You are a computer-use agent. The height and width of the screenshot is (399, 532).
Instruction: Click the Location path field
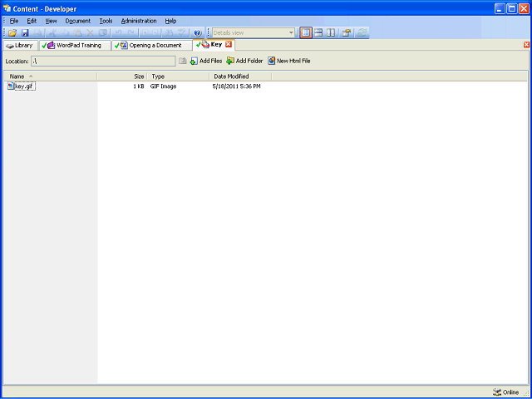click(103, 61)
